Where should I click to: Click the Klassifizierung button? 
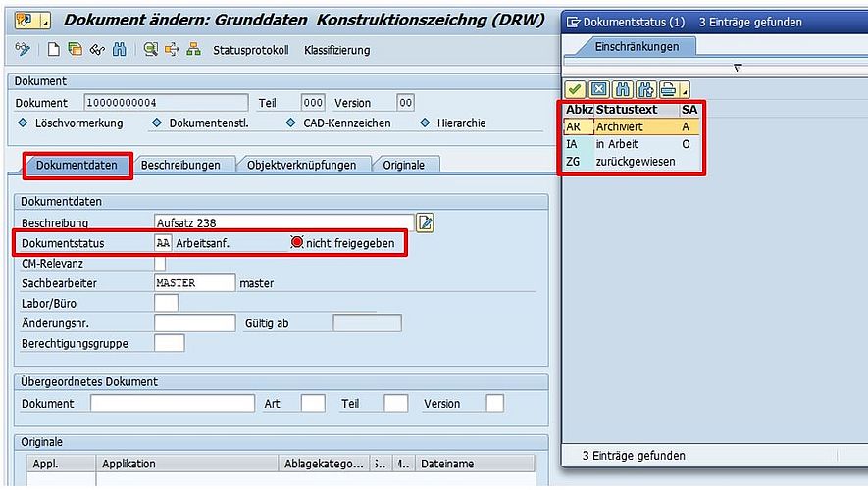[x=336, y=50]
